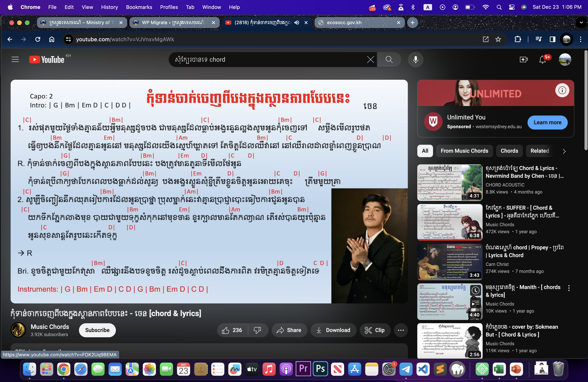Click the page vertical scrollbar

click(x=586, y=100)
